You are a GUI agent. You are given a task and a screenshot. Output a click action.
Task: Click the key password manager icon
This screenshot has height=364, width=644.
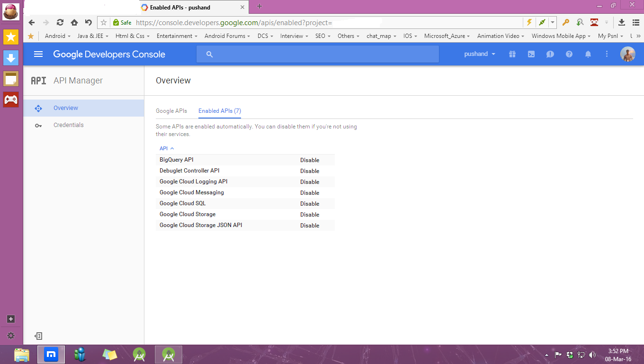coord(565,22)
